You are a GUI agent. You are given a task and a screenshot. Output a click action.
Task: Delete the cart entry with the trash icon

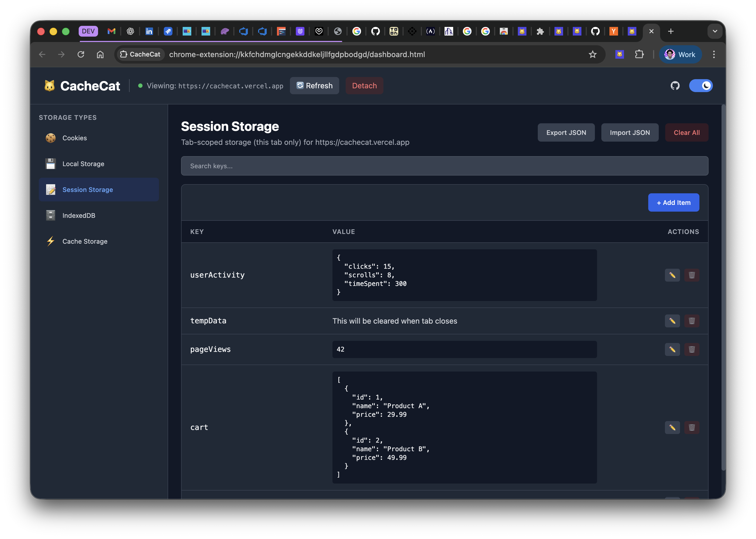click(692, 428)
